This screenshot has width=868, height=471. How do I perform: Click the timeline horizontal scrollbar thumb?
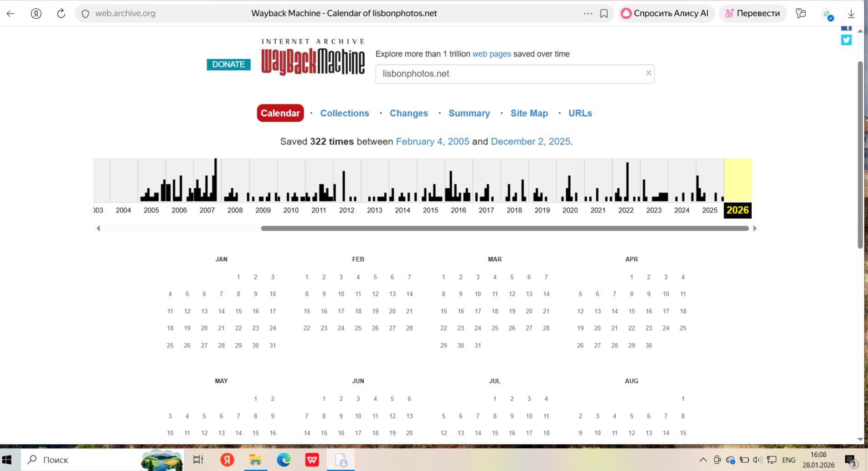pyautogui.click(x=505, y=228)
